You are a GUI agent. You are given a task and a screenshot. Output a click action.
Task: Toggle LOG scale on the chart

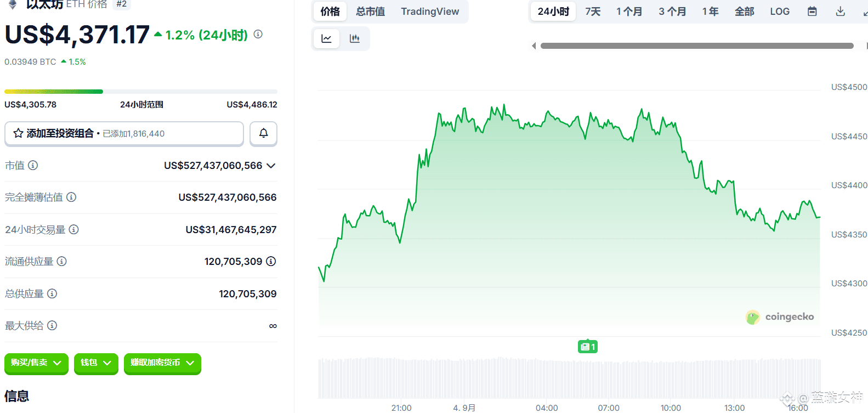(x=779, y=12)
